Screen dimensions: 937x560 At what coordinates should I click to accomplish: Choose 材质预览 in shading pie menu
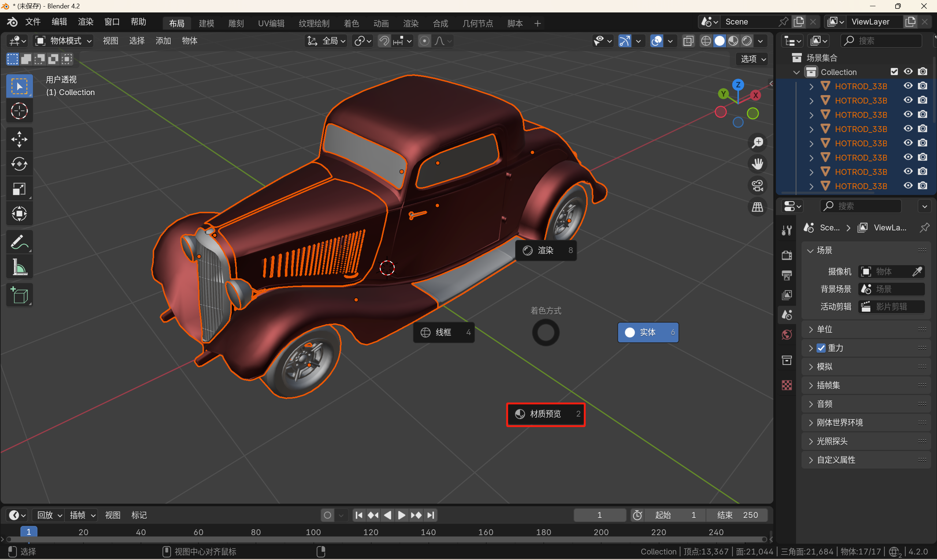[x=545, y=414]
